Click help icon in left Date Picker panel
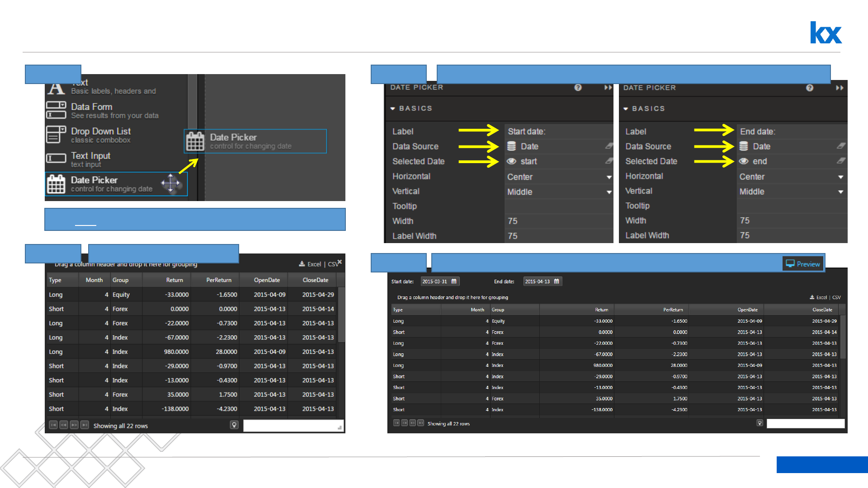 pyautogui.click(x=578, y=88)
